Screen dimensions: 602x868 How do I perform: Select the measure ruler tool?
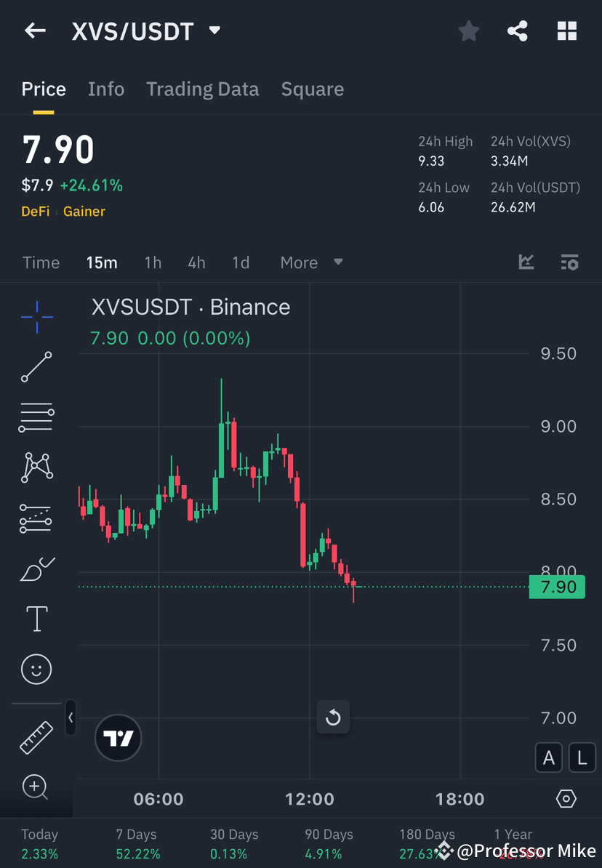(x=36, y=736)
